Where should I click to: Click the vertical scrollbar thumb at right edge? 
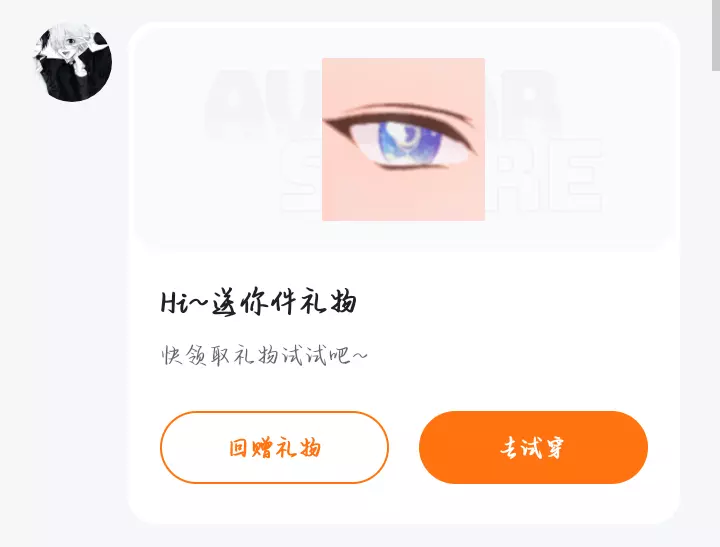[716, 35]
